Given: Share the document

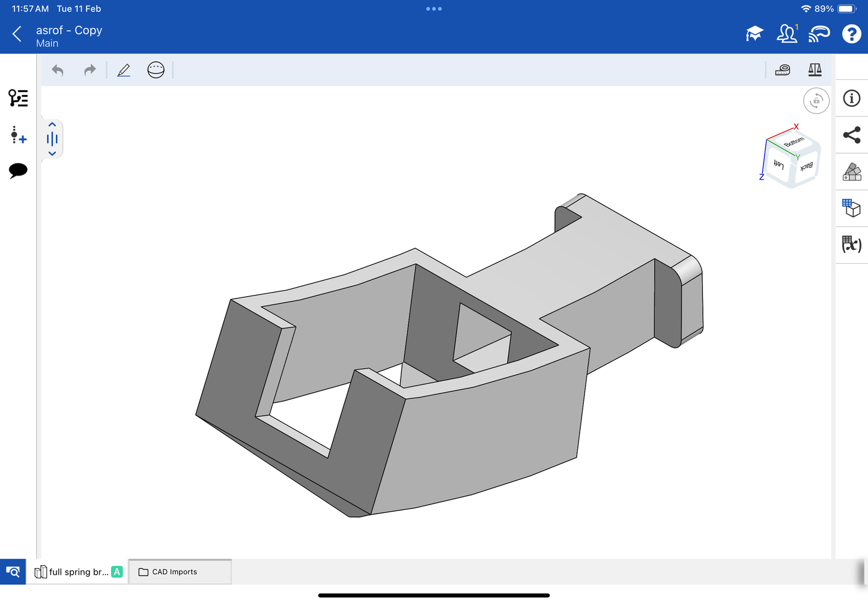Looking at the screenshot, I should [851, 135].
